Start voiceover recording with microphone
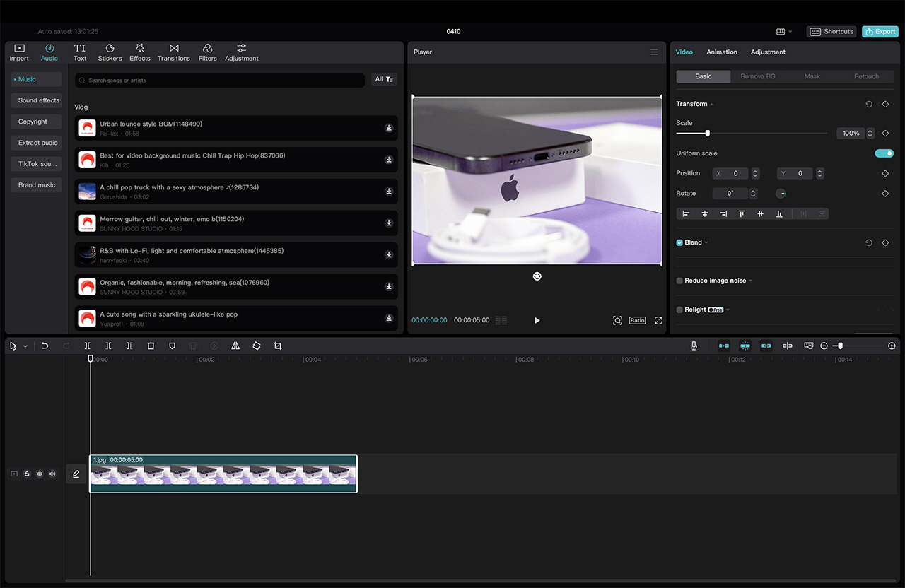The height and width of the screenshot is (588, 905). pos(694,346)
